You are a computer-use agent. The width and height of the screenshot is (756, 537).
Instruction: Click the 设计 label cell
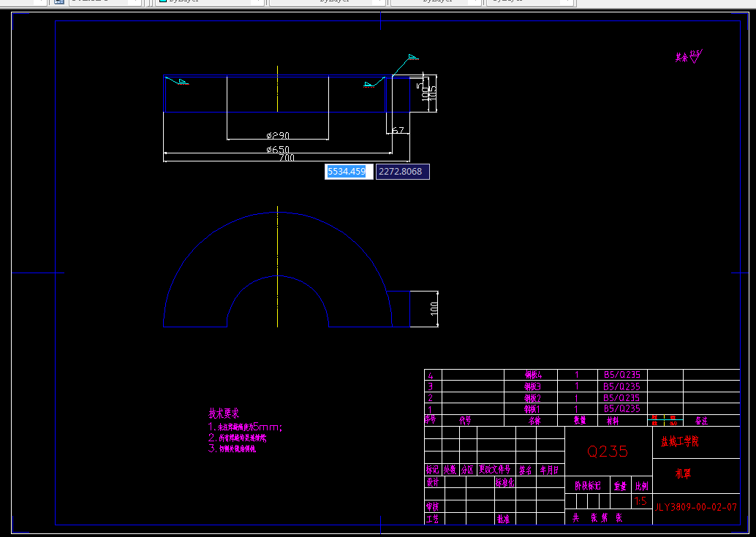coord(433,482)
